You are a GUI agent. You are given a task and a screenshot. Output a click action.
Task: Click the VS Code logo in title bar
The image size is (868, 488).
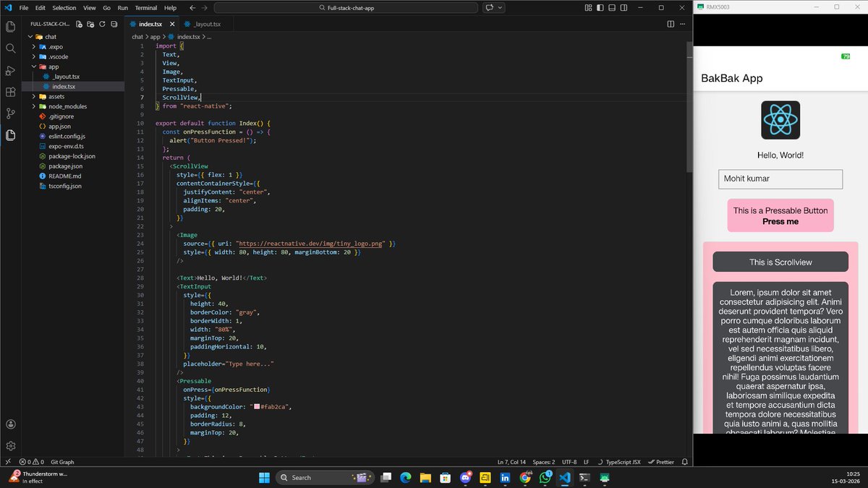pyautogui.click(x=8, y=8)
